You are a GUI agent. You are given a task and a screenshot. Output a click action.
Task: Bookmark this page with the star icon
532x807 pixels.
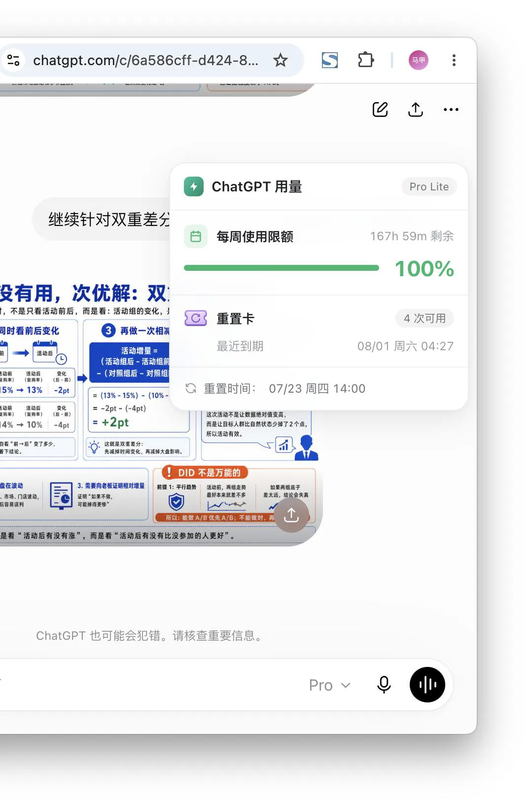(281, 60)
